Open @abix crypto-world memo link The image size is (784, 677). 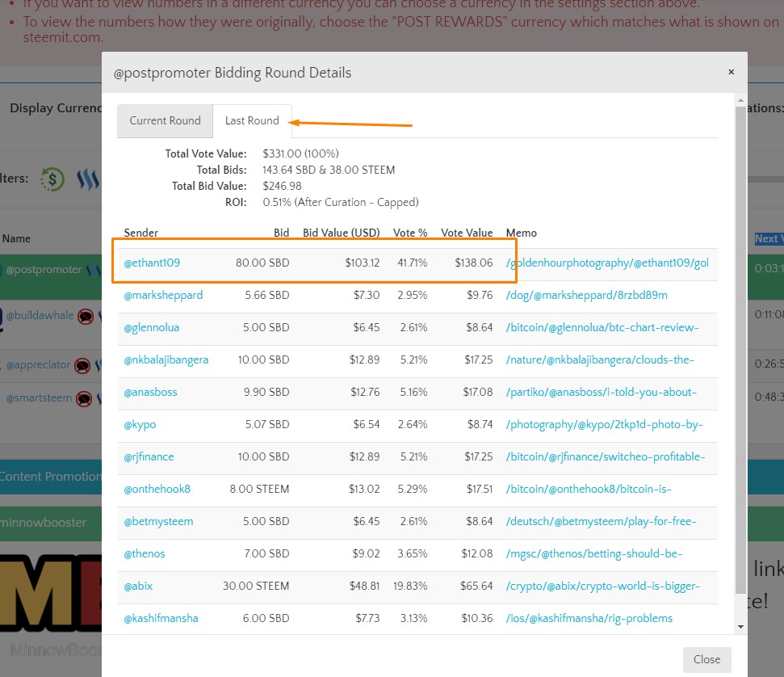(x=602, y=586)
